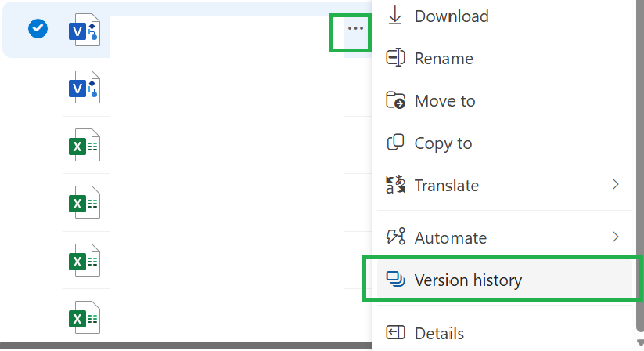Open the second Visio file icon
Screen dimensions: 644x351
(85, 87)
